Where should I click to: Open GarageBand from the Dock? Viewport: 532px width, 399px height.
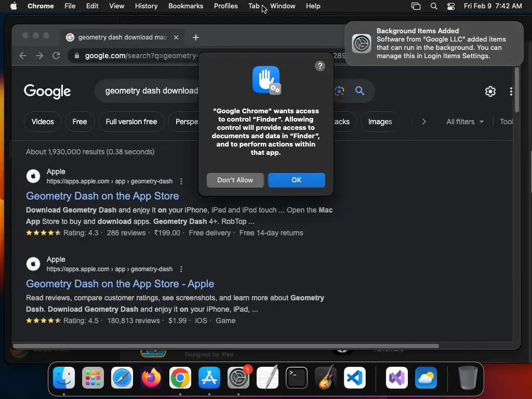[x=326, y=378]
